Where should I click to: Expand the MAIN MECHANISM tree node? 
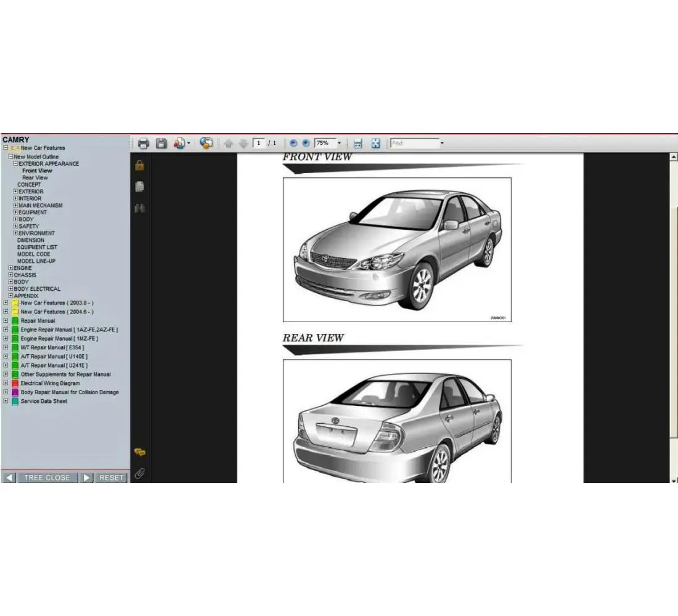(x=15, y=205)
